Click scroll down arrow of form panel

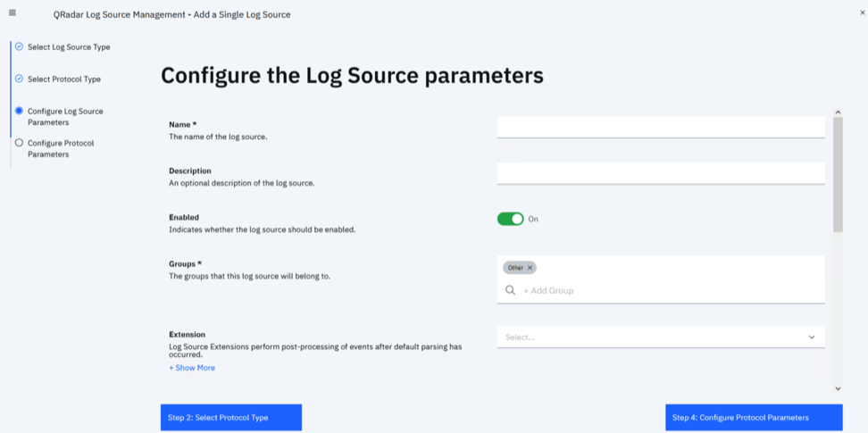(x=838, y=388)
